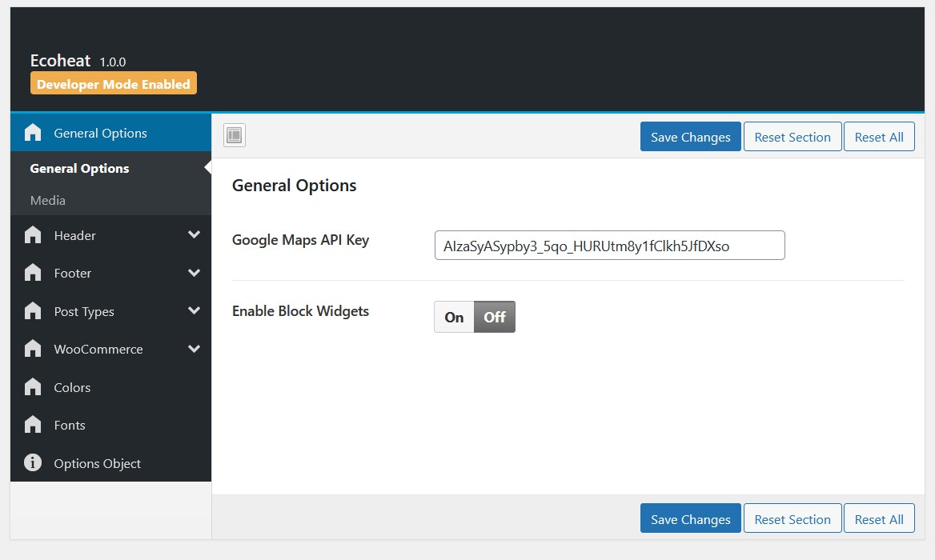935x560 pixels.
Task: Turn Enable Block Widgets Off
Action: point(495,317)
